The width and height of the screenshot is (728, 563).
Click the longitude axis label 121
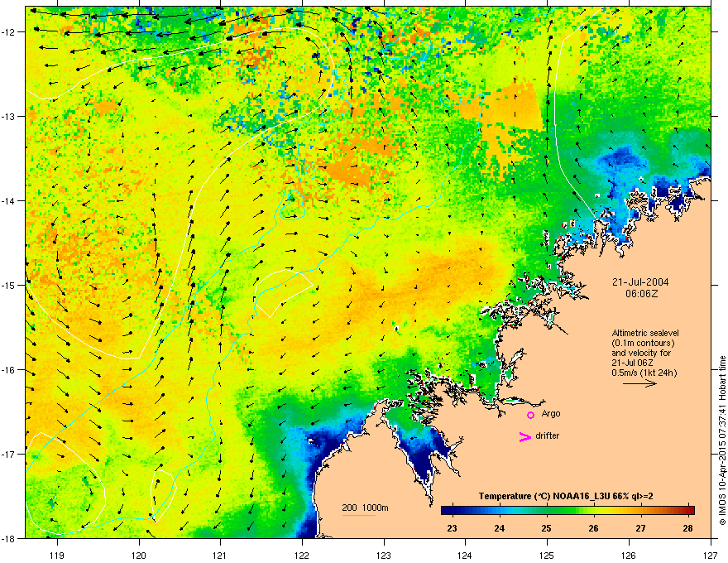[220, 556]
